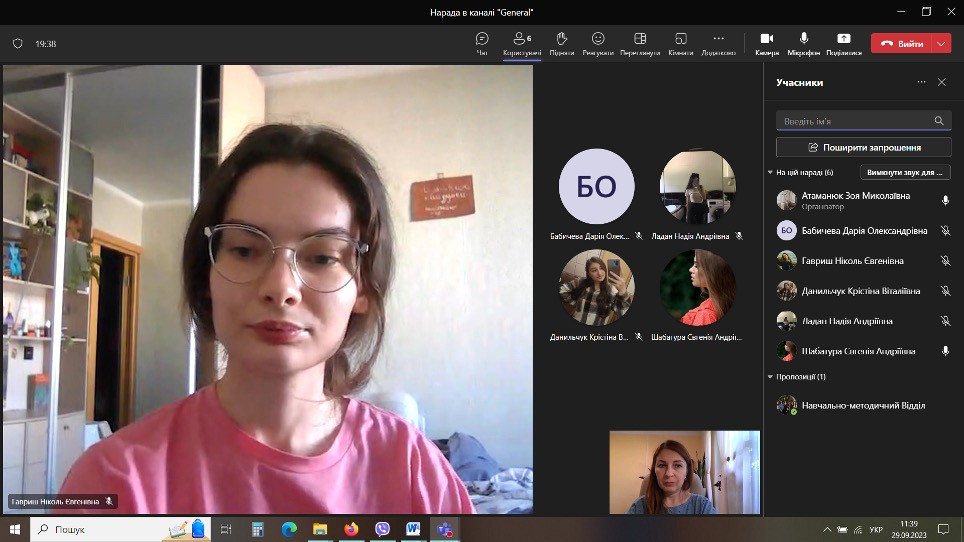Click Ладан Надія Андріївна's avatar tile
964x542 pixels.
click(697, 186)
